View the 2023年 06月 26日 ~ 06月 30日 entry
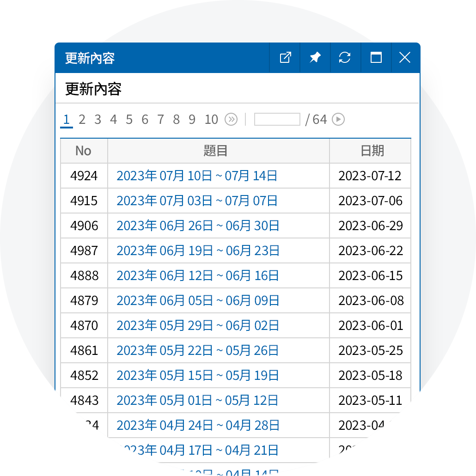This screenshot has height=476, width=476. pyautogui.click(x=197, y=226)
